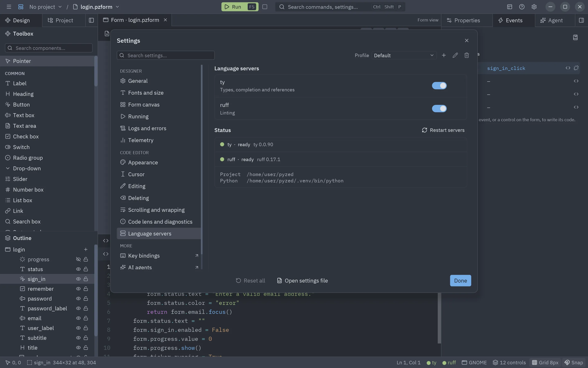Delete the current profile with trash icon
588x368 pixels.
pyautogui.click(x=467, y=55)
